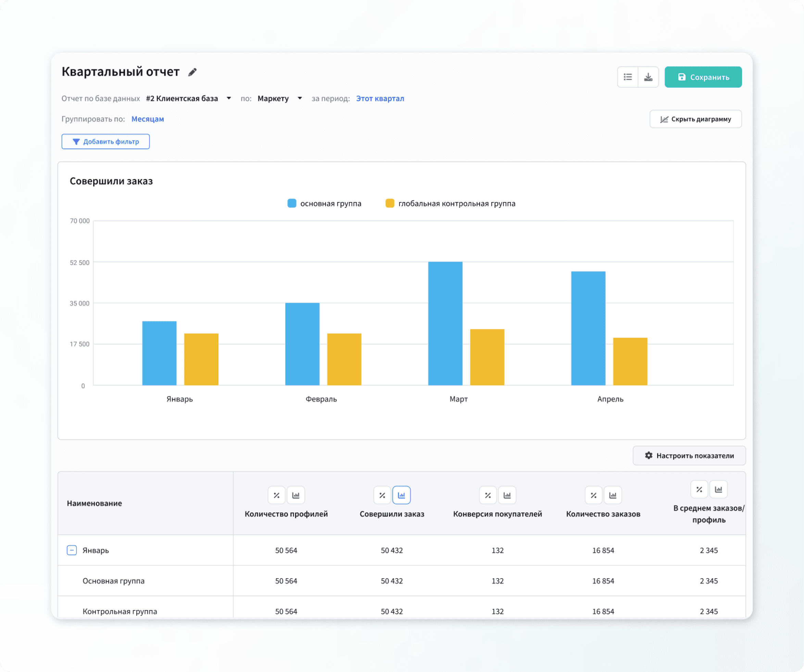
Task: Click the download report icon
Action: point(648,77)
